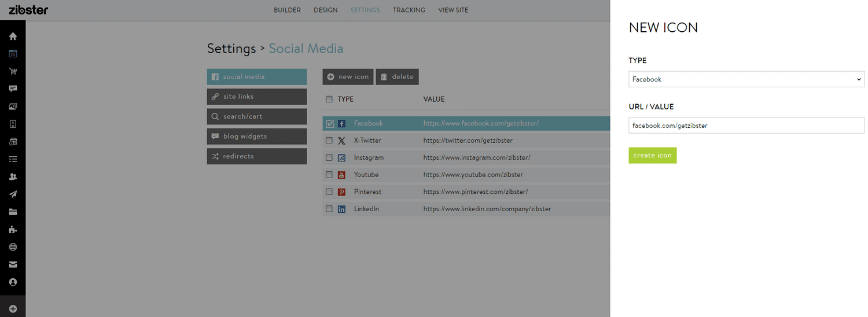The width and height of the screenshot is (868, 317).
Task: Click the LinkedIn company URL value
Action: pos(487,209)
